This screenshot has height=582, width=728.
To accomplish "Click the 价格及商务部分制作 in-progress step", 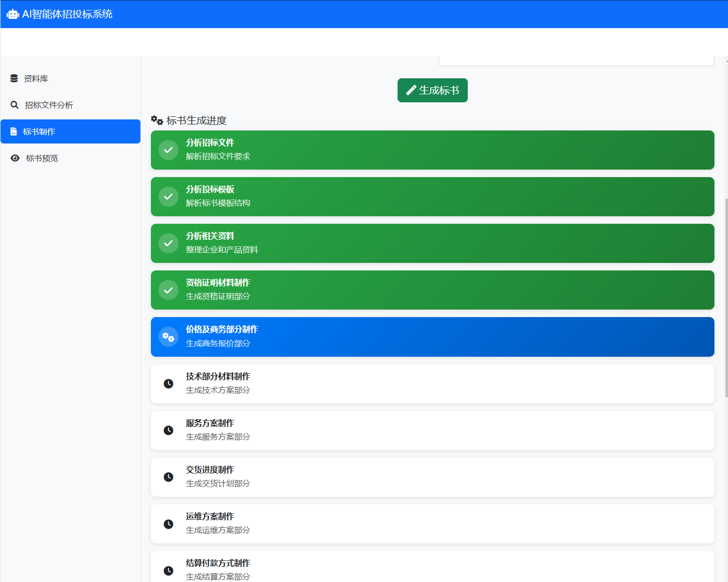I will tap(432, 337).
